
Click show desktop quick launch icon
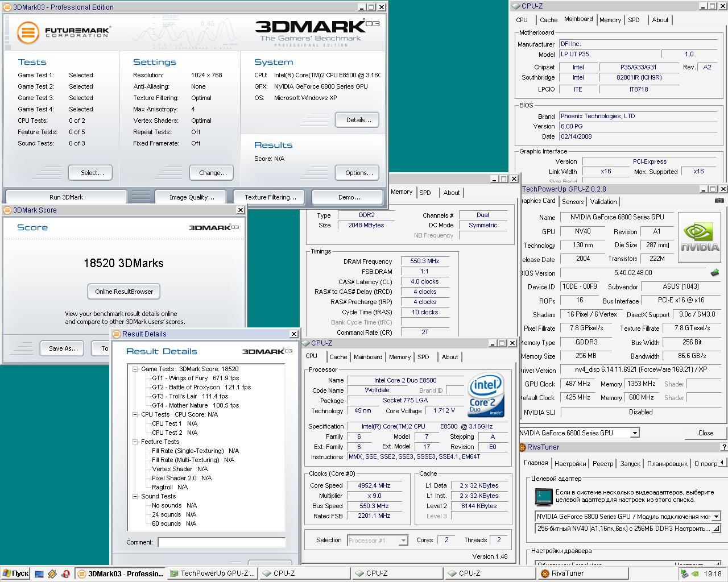(39, 574)
